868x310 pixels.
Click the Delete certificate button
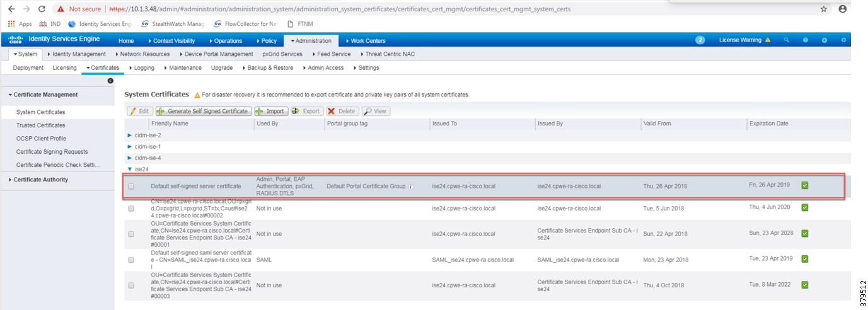click(x=342, y=111)
